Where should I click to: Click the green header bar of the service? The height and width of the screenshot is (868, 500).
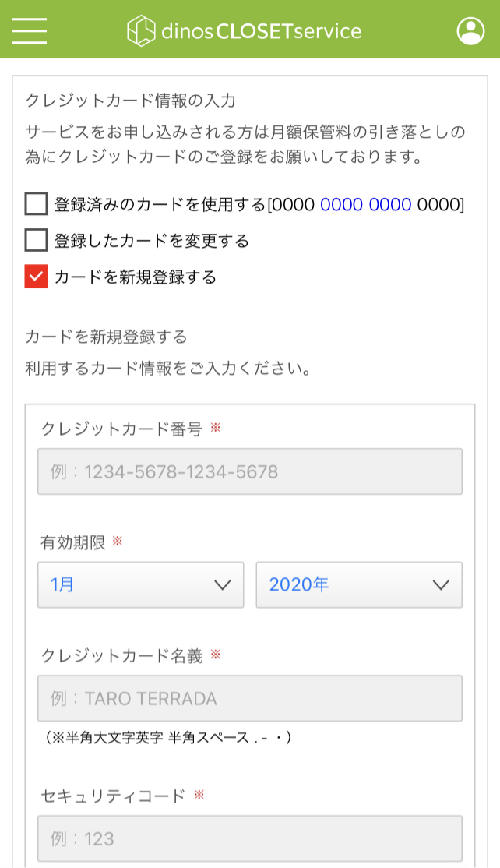pyautogui.click(x=249, y=31)
